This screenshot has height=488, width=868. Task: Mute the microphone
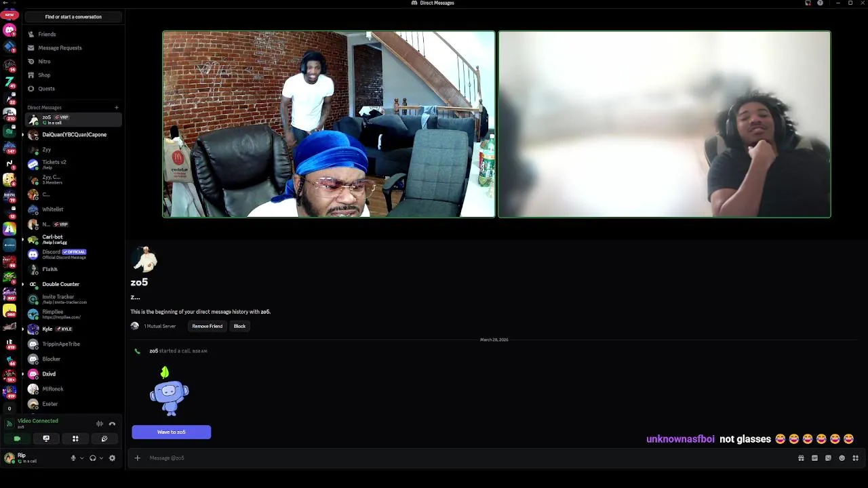(73, 458)
